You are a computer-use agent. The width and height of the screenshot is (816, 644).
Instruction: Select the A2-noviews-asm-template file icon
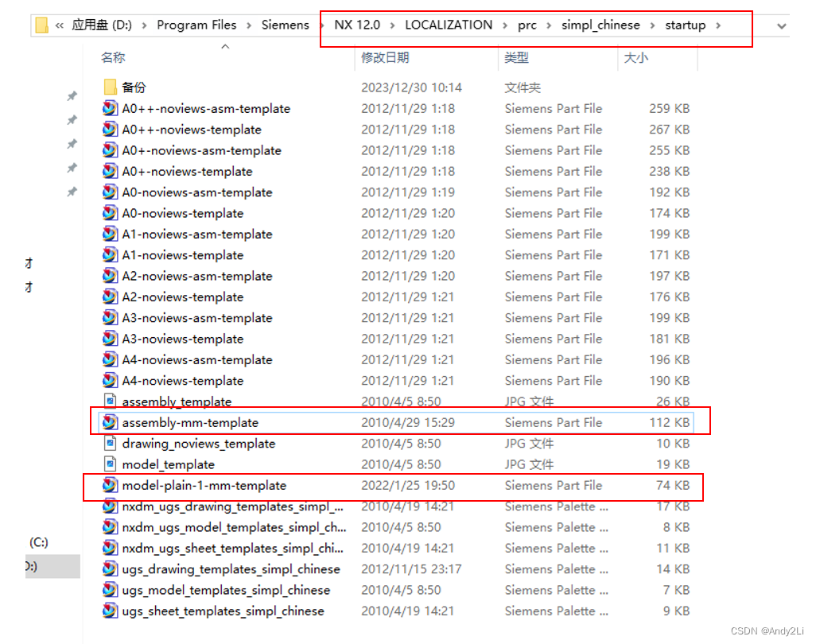pyautogui.click(x=110, y=276)
